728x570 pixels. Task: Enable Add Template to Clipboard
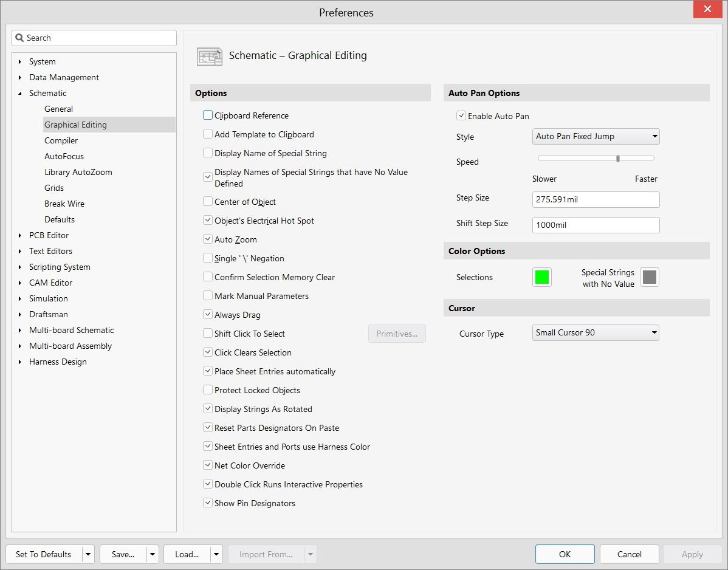[208, 134]
